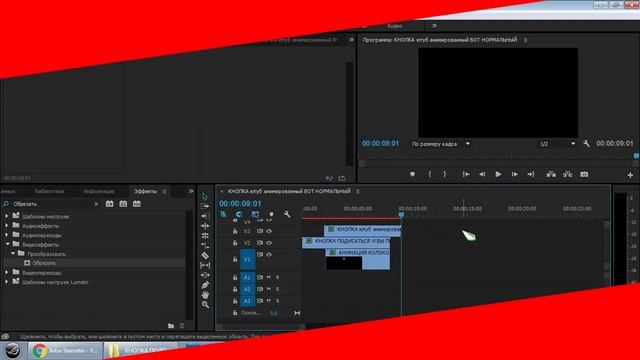Expand the 'Видеопереходы' folder
This screenshot has height=360, width=640.
pos(7,272)
